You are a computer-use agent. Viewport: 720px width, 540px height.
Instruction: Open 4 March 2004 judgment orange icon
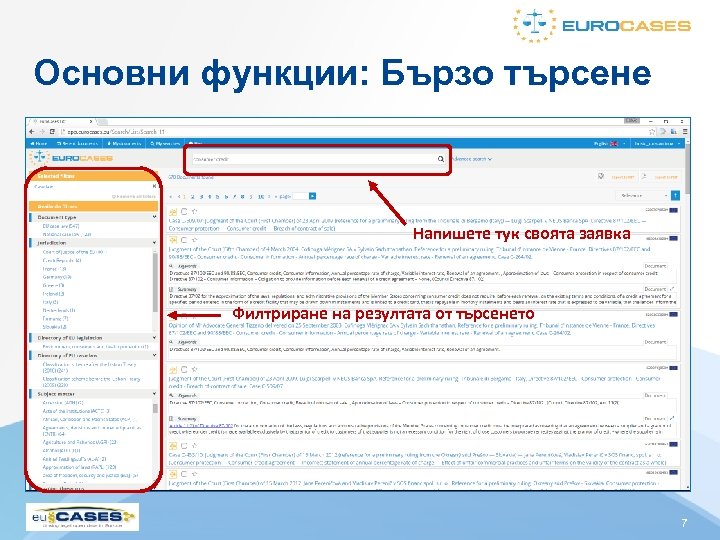click(x=173, y=240)
